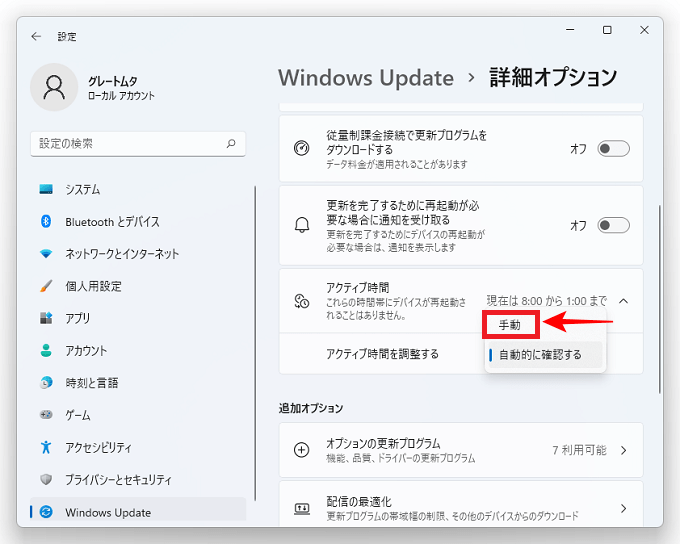The width and height of the screenshot is (680, 544).
Task: Open ゲーム settings category
Action: 138,415
